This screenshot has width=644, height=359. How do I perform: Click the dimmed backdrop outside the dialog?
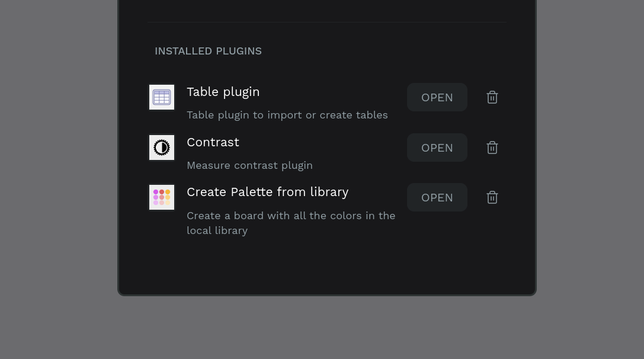tap(59, 178)
